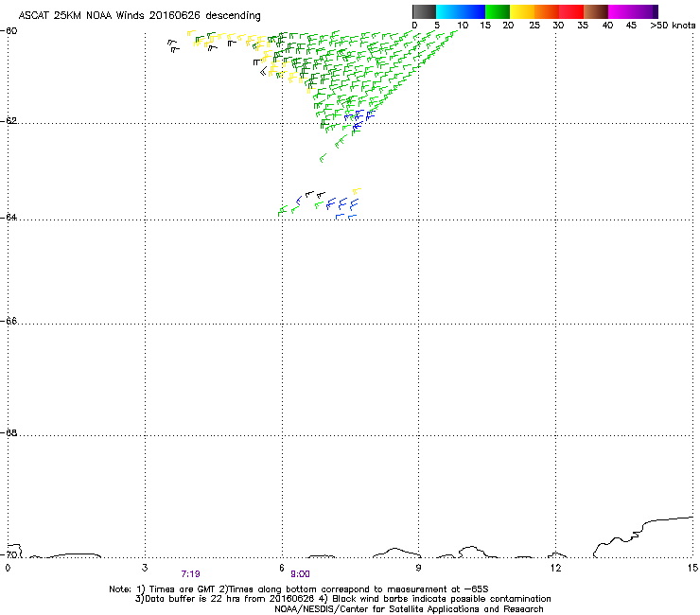700x615 pixels.
Task: Click the plot title 'ASCAT 25KM NOAA Winds 20160626 descending'
Action: tap(139, 16)
